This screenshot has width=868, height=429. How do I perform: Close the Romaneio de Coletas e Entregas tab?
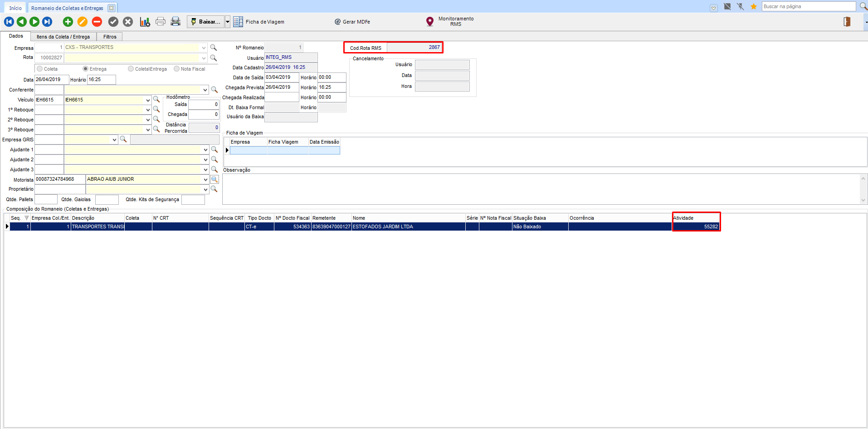(x=111, y=8)
